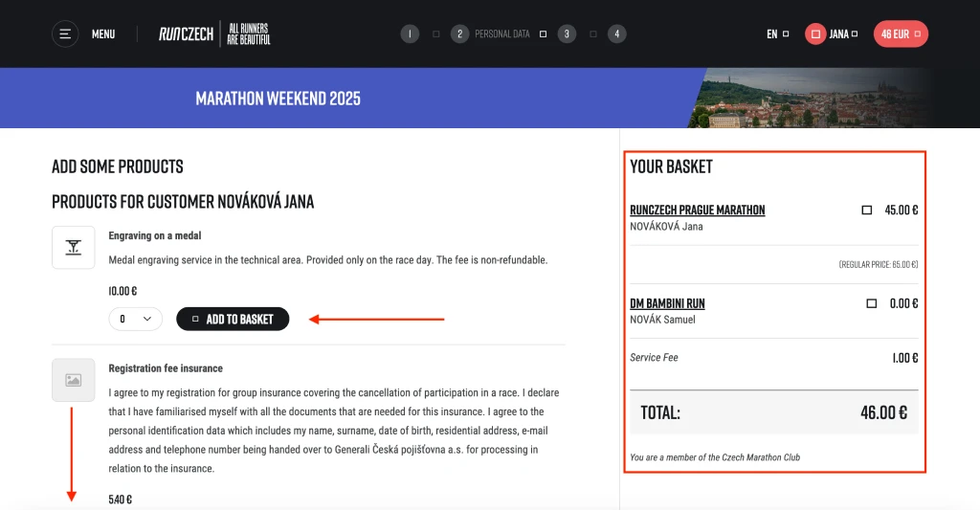Go to RunCzech home logo
The width and height of the screenshot is (980, 511).
[187, 33]
